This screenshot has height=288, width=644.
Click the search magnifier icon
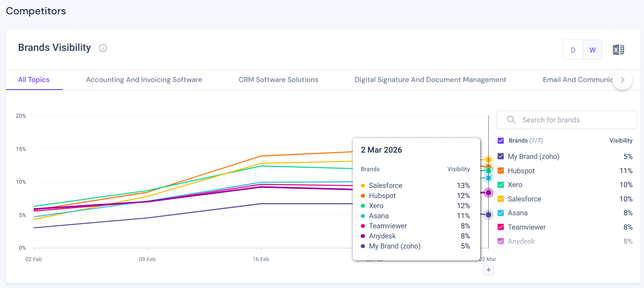511,120
